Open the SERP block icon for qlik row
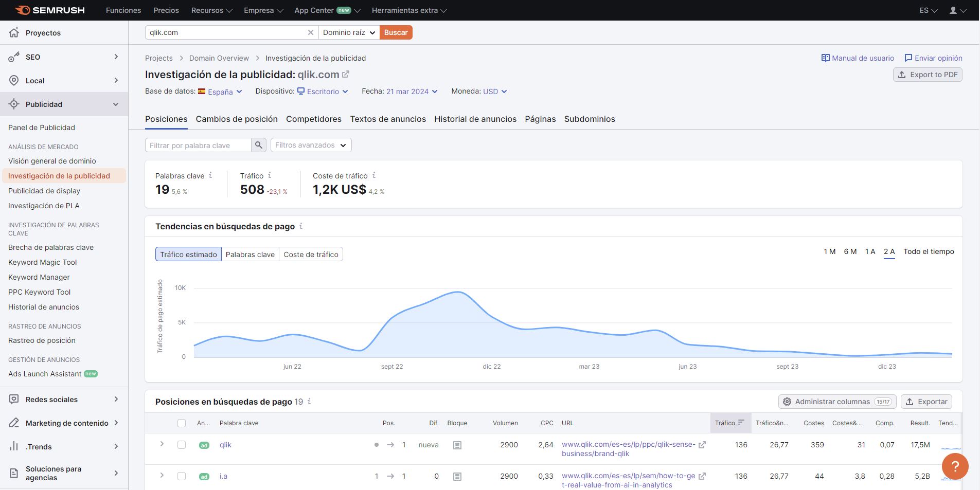The image size is (980, 490). pos(457,445)
